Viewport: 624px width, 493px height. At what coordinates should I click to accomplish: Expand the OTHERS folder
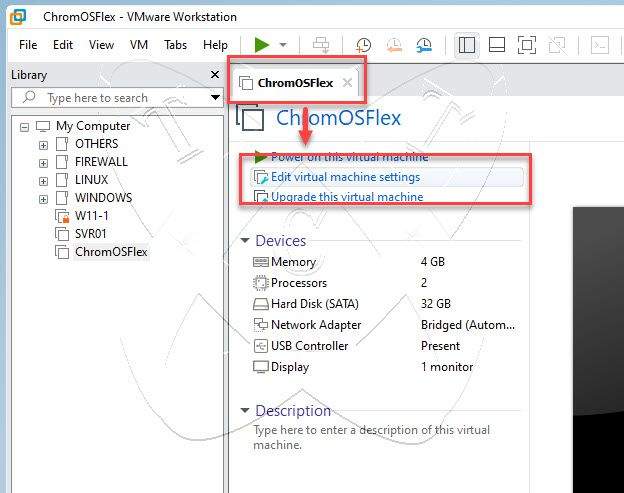[x=43, y=145]
